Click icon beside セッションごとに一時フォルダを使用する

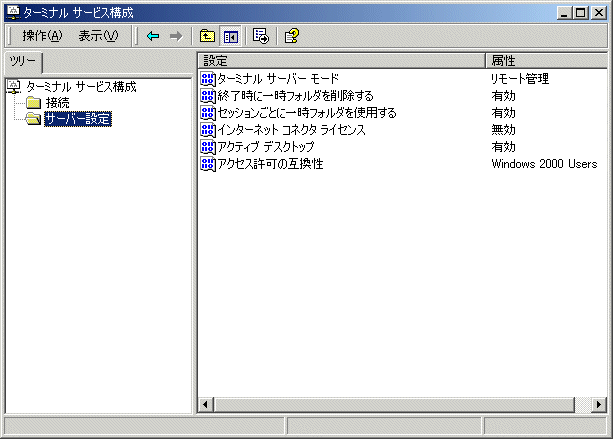(x=208, y=113)
